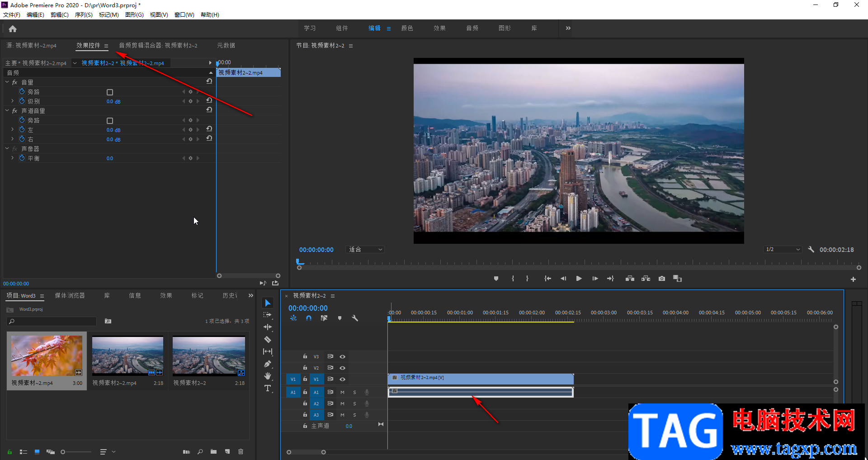Viewport: 868px width, 460px height.
Task: Switch to Audio workspace tab
Action: tap(472, 28)
